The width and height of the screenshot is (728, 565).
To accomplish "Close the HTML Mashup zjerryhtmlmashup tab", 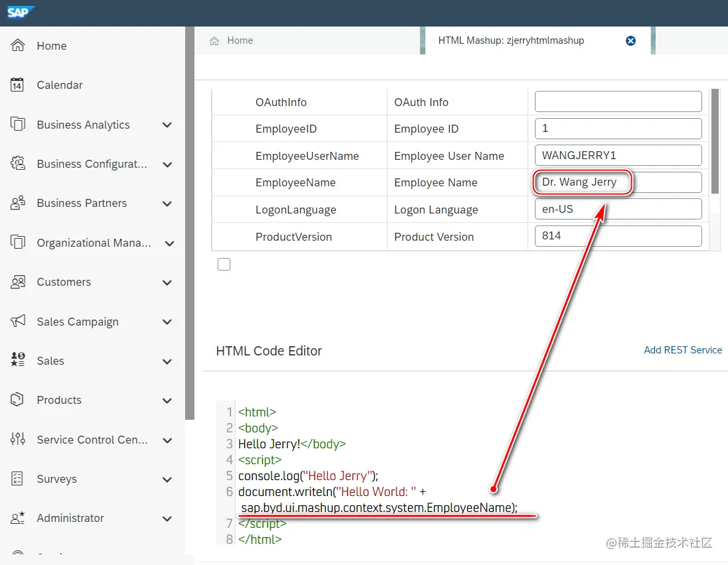I will click(630, 41).
